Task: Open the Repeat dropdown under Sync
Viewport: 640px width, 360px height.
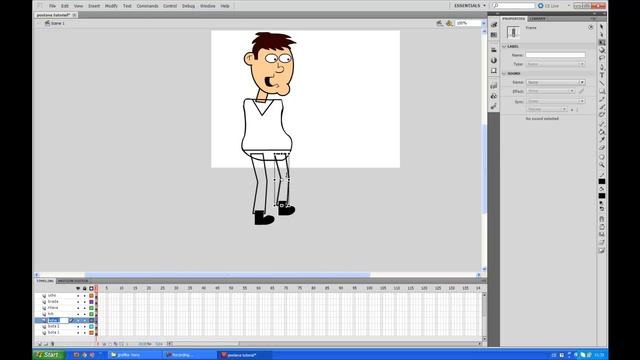Action: 547,109
